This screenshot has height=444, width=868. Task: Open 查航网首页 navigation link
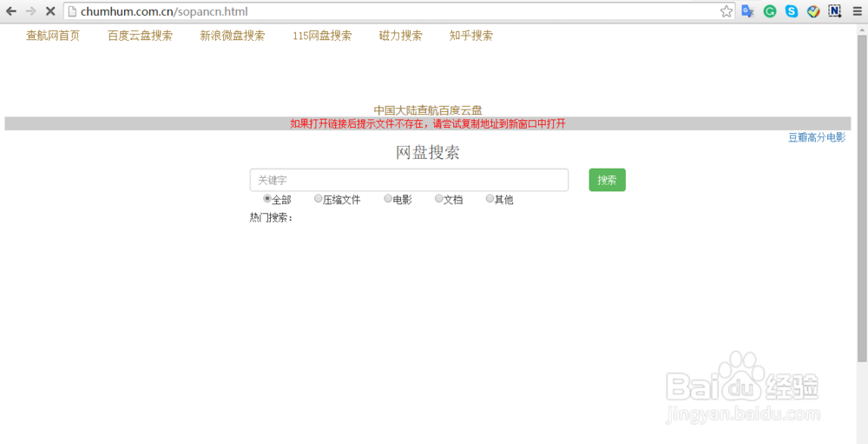53,36
